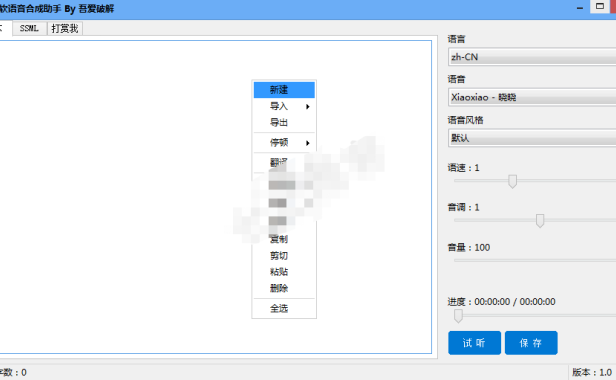Open the 语音 dropdown showing Xiaoxiao

pos(532,97)
